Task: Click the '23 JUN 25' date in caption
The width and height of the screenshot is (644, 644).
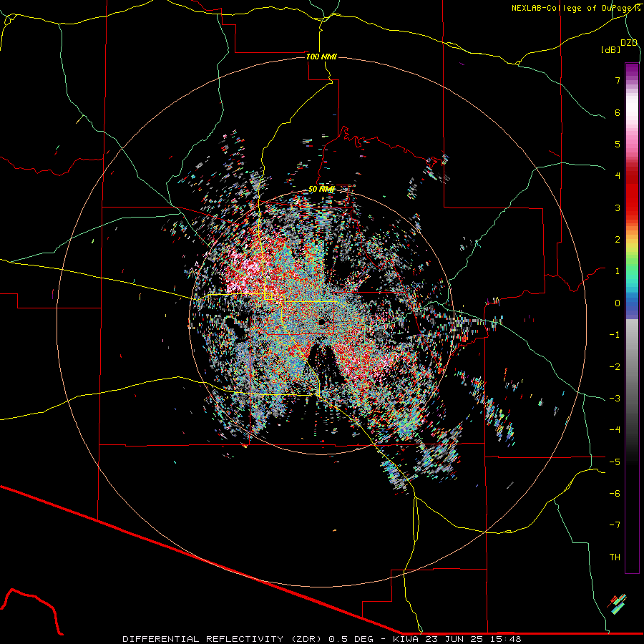Action: (454, 639)
